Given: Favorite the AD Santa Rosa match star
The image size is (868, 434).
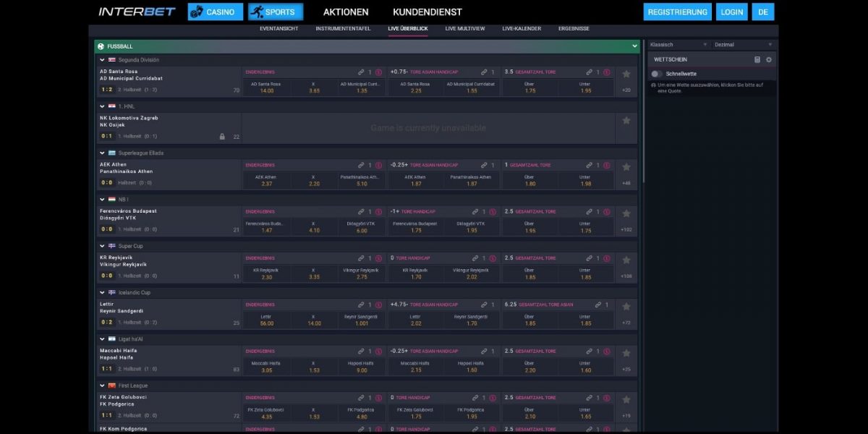Looking at the screenshot, I should coord(626,74).
